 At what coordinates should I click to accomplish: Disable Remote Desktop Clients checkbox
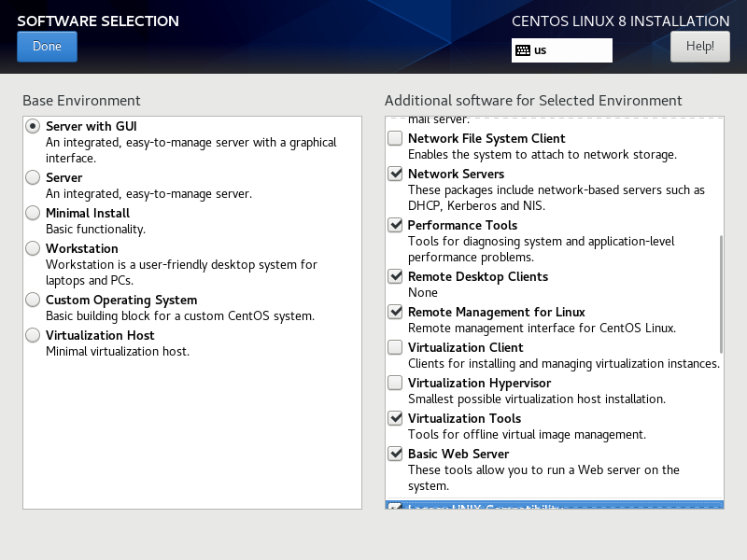[395, 276]
